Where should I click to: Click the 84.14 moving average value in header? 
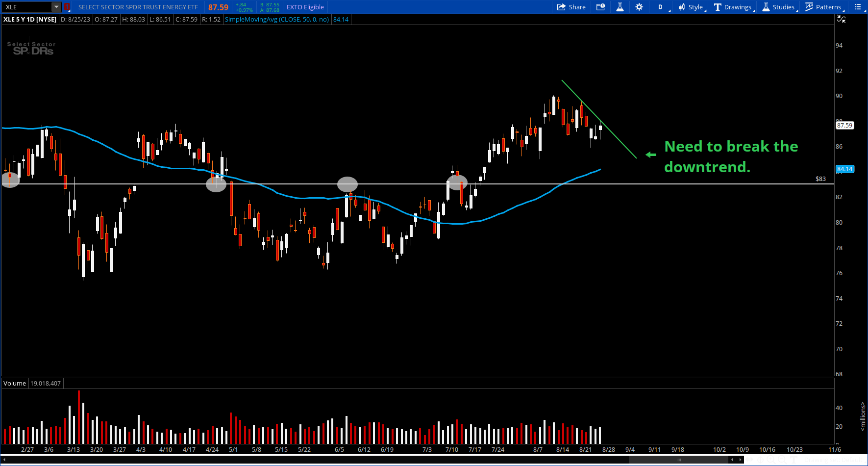(x=341, y=19)
